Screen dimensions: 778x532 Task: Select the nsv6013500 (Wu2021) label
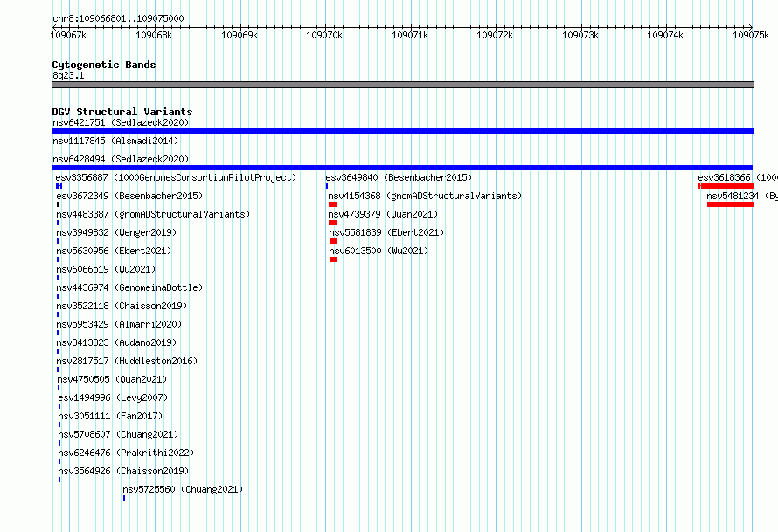point(379,251)
